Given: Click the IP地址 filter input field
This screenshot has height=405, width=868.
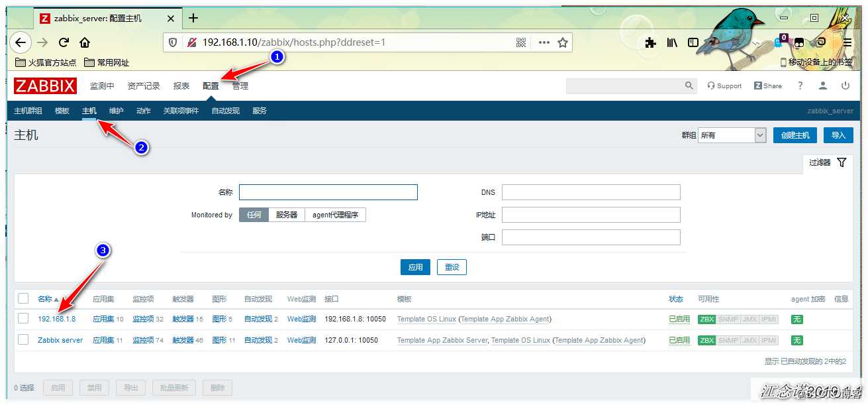Looking at the screenshot, I should tap(591, 215).
